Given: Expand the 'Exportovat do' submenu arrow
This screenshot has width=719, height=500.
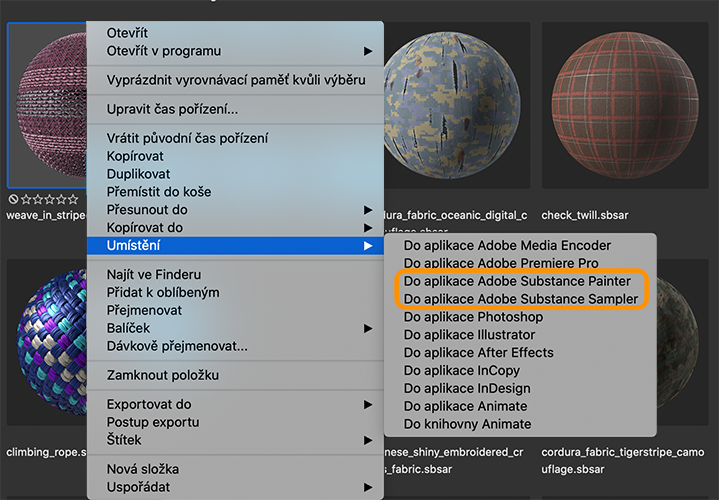Looking at the screenshot, I should pyautogui.click(x=368, y=404).
